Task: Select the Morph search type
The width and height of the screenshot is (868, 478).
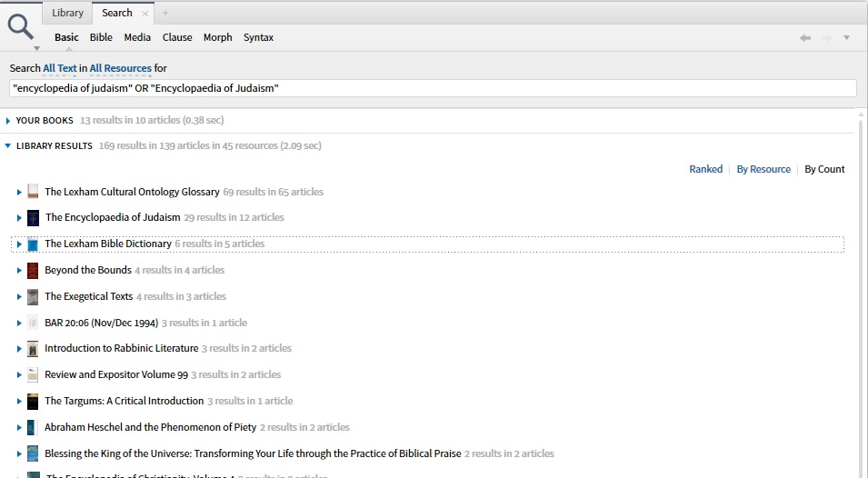Action: [217, 37]
